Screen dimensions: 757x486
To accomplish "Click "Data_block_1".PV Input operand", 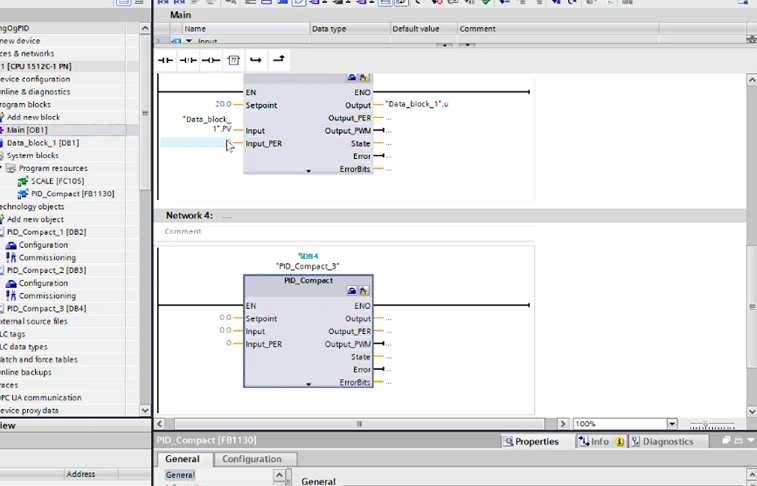I will [x=207, y=124].
